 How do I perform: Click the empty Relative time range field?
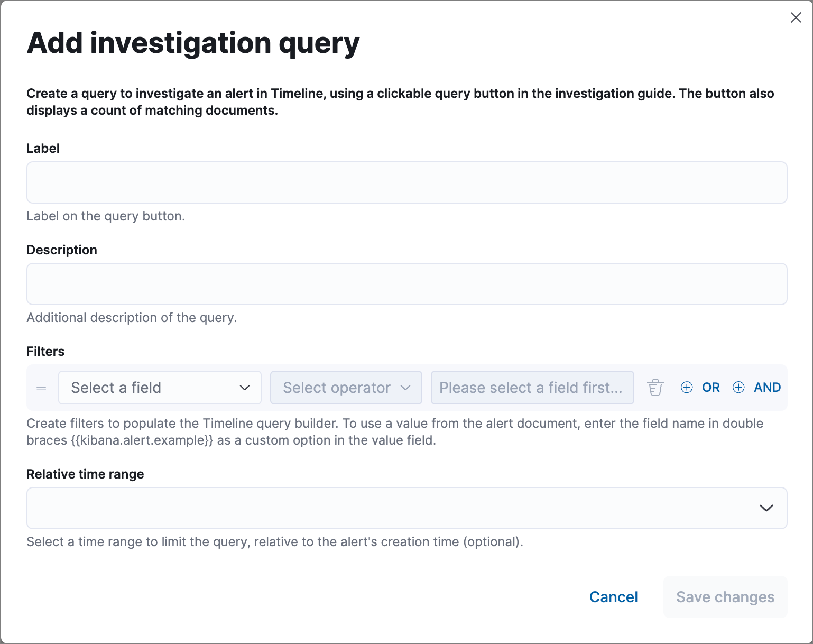(x=370, y=508)
